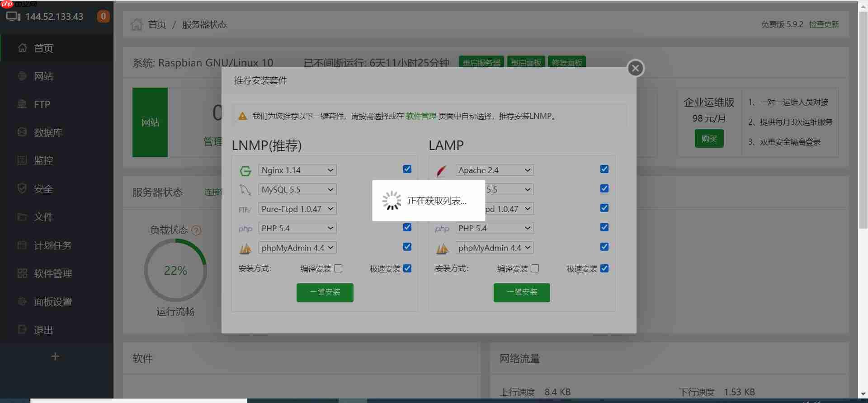This screenshot has width=868, height=403.
Task: Click the calendar icon beside 计划任务
Action: click(22, 245)
